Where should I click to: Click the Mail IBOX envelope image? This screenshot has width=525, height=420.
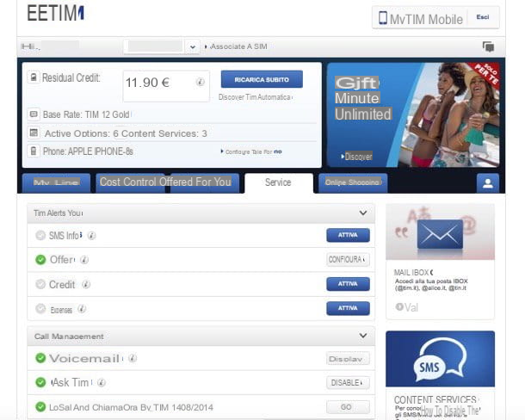pyautogui.click(x=440, y=232)
